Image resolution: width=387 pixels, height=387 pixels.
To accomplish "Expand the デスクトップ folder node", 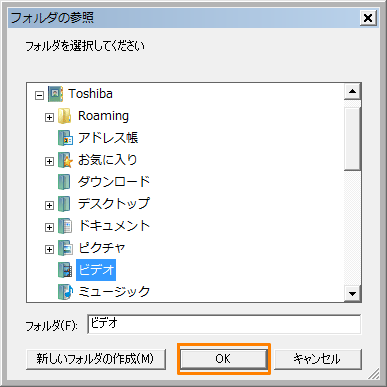I will point(49,205).
